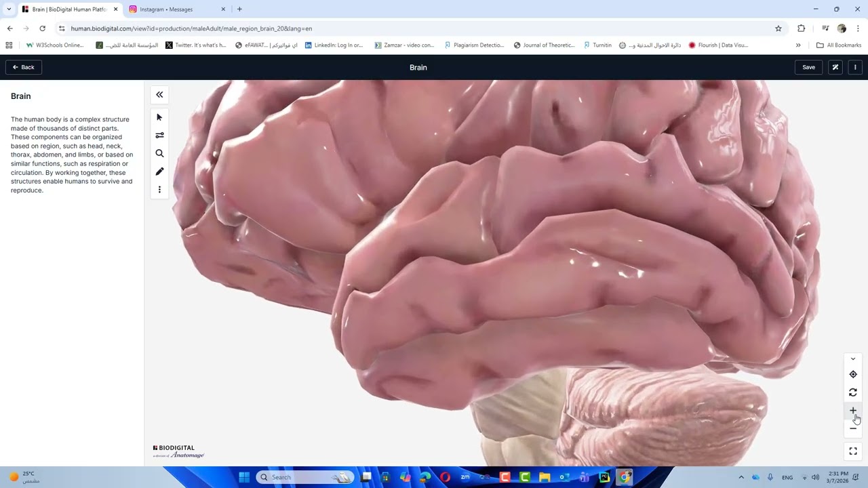868x488 pixels.
Task: Open the browser extensions menu
Action: [x=802, y=28]
